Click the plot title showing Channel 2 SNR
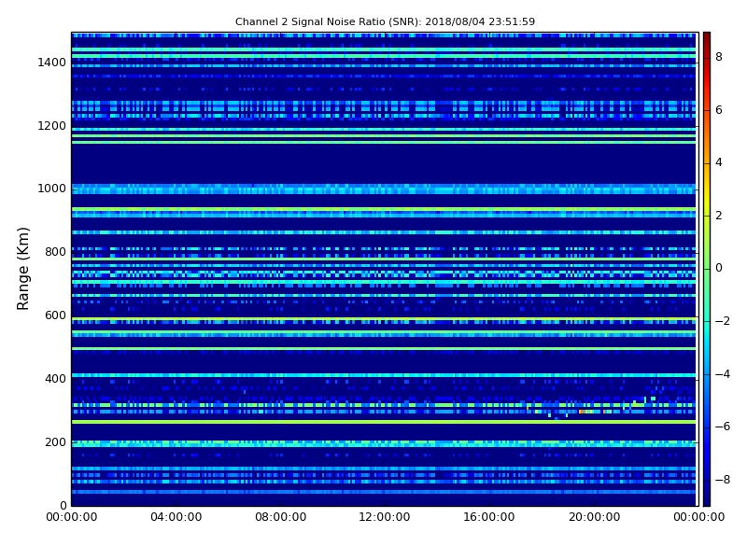The height and width of the screenshot is (560, 747). coord(385,21)
